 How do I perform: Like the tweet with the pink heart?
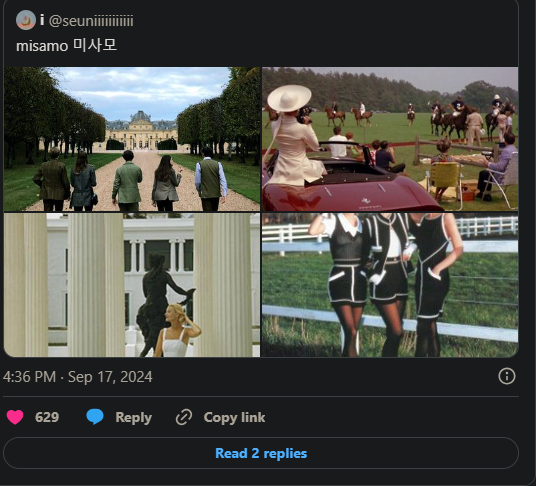tap(15, 417)
